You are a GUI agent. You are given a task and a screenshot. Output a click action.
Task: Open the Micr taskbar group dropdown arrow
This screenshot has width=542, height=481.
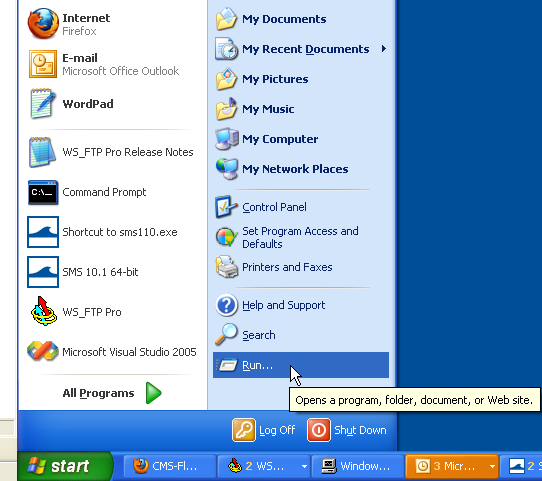click(492, 466)
